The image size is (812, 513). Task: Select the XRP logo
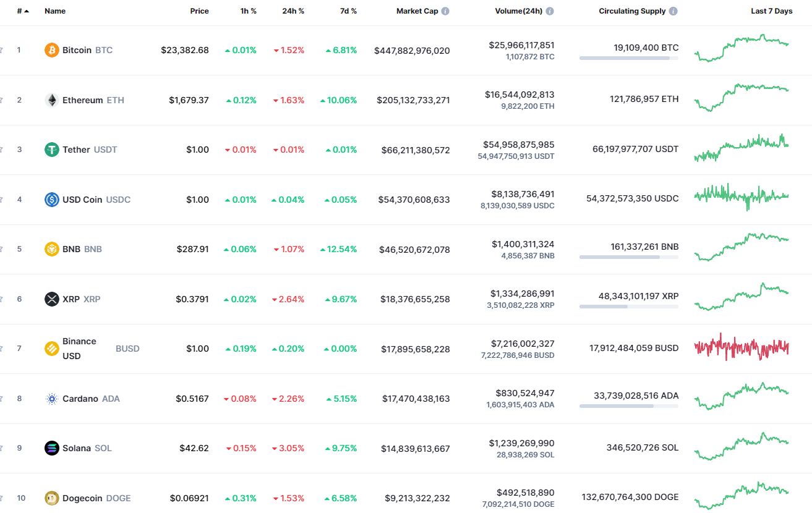53,299
